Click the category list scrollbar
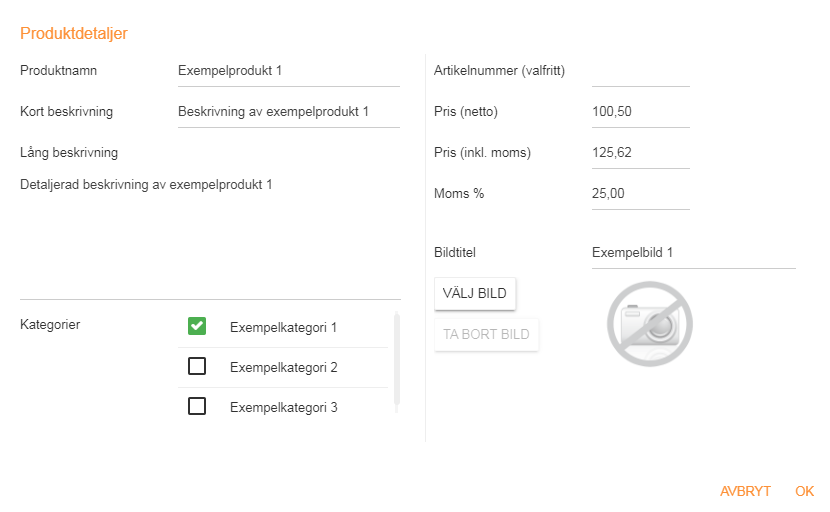830x512 pixels. (397, 360)
